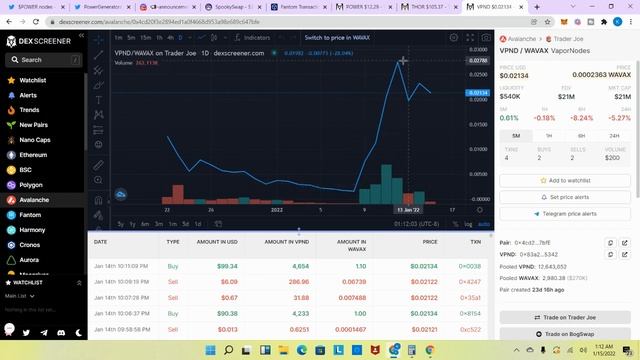Open the timezone 01:12:03 (UTC-8) menu

416,224
